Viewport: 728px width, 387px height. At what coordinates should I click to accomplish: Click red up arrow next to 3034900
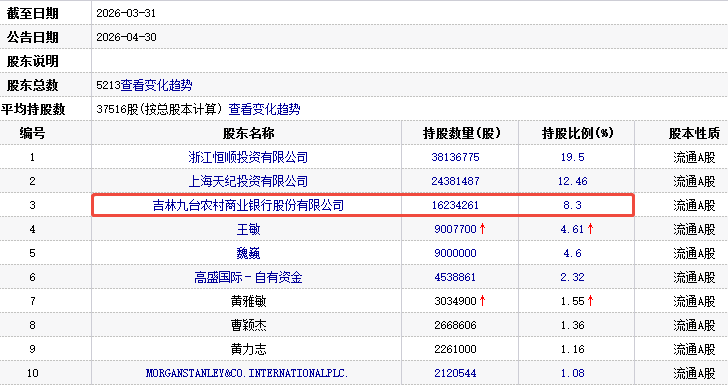point(482,301)
